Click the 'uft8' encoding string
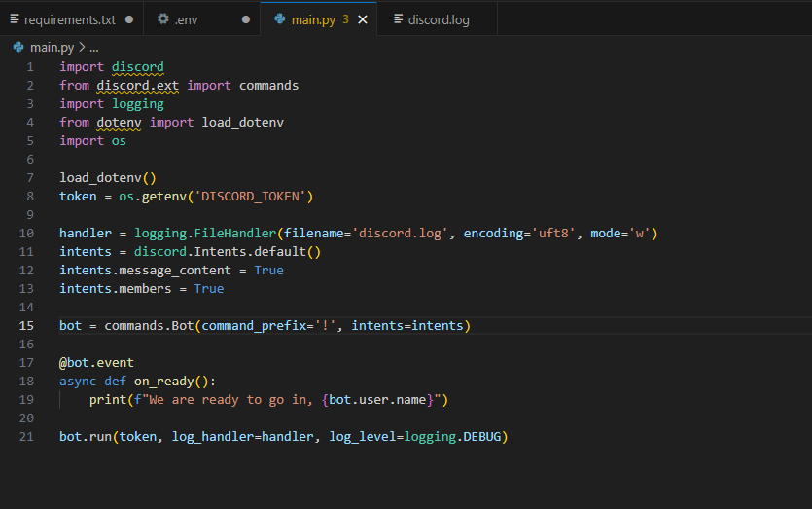Image resolution: width=812 pixels, height=509 pixels. 553,234
